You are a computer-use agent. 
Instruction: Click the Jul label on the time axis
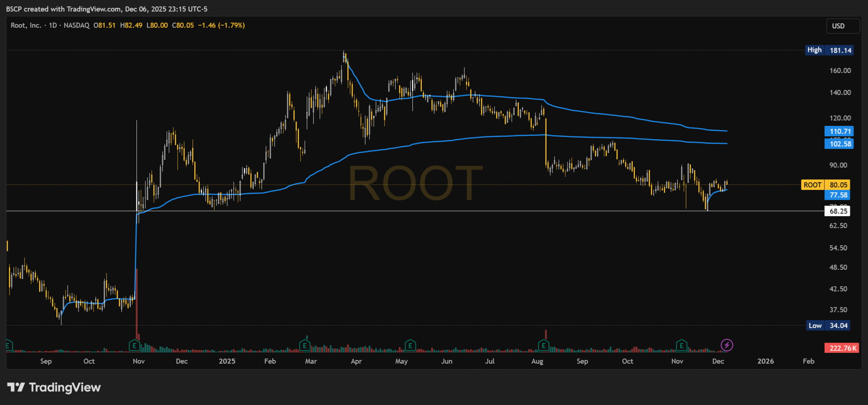[x=490, y=361]
